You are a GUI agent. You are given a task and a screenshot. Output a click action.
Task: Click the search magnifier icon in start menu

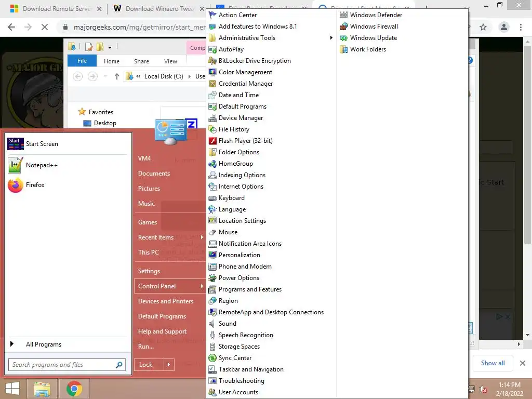click(x=119, y=365)
